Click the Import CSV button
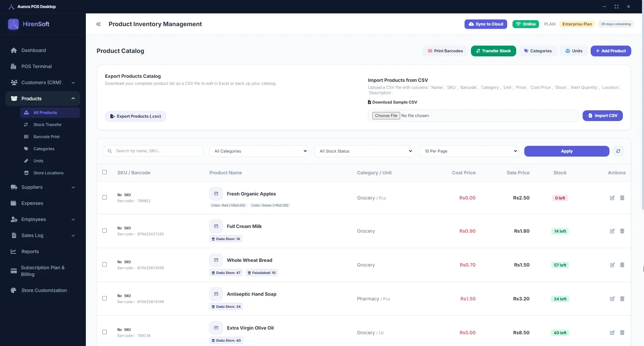644x346 pixels. pos(603,116)
